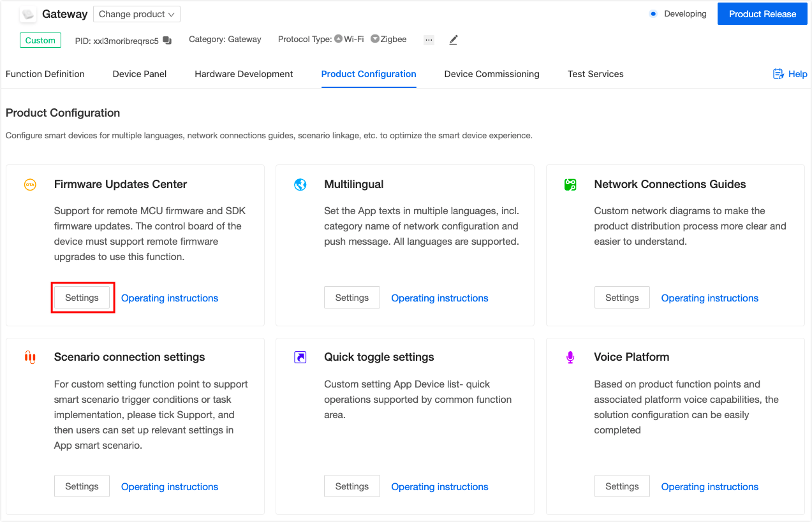Click the pencil edit icon
This screenshot has width=812, height=522.
click(x=454, y=40)
